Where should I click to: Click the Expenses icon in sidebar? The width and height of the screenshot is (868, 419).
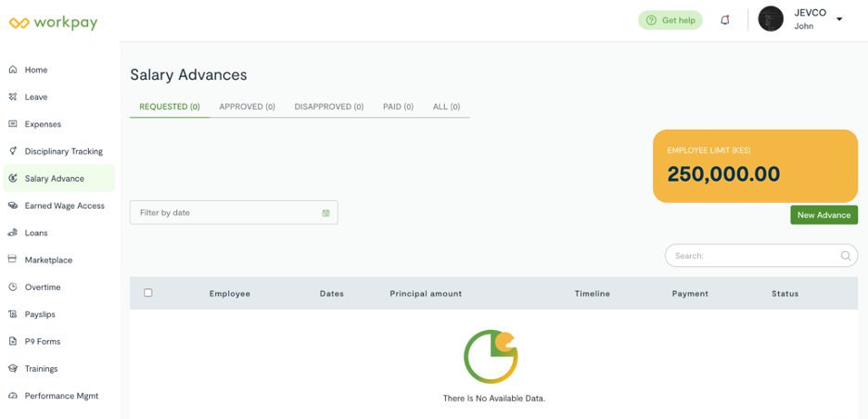[x=13, y=124]
